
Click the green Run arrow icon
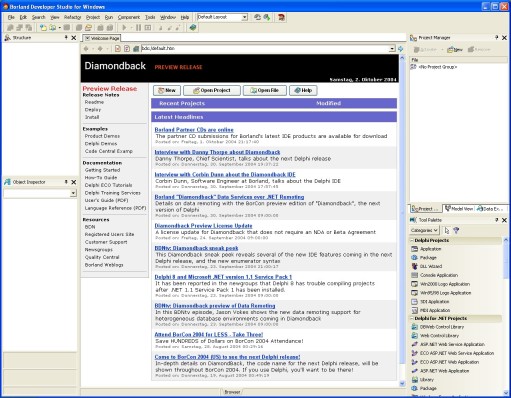coord(124,28)
